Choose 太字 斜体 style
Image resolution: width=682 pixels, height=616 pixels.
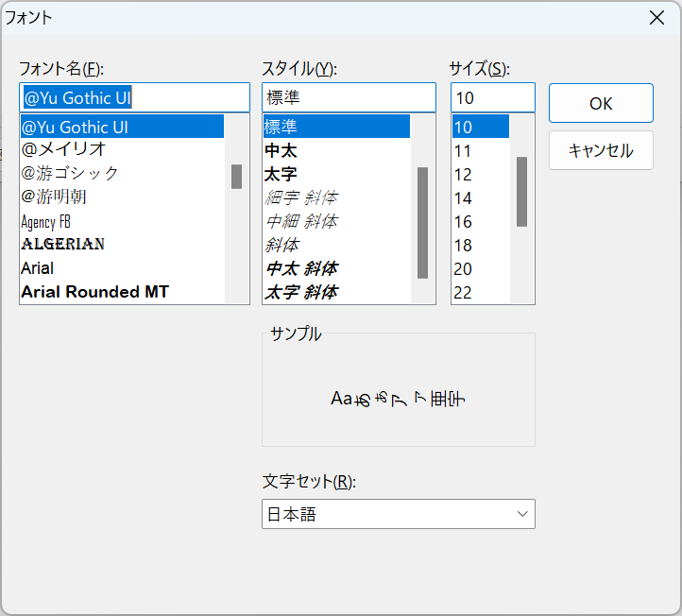[x=336, y=292]
